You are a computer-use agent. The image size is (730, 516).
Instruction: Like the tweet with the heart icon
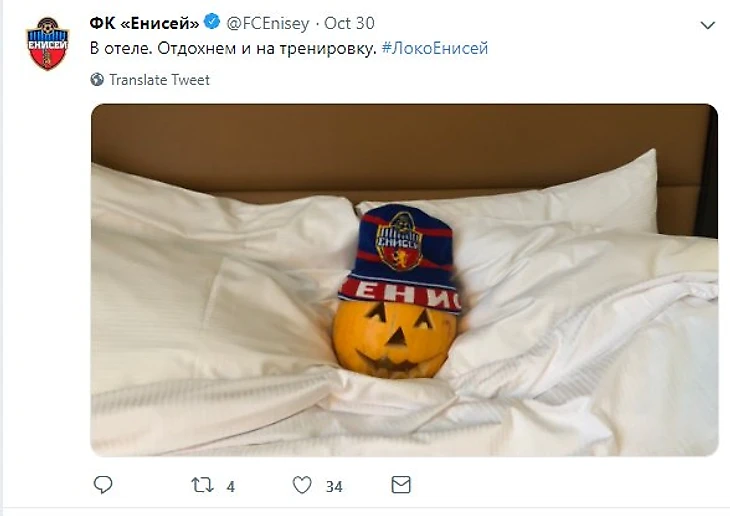[x=302, y=485]
